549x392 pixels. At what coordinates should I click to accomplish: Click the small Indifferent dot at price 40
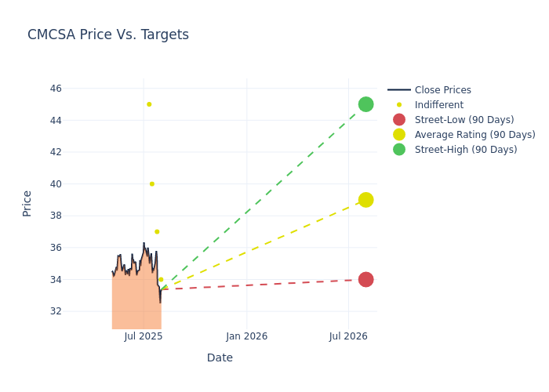152,184
